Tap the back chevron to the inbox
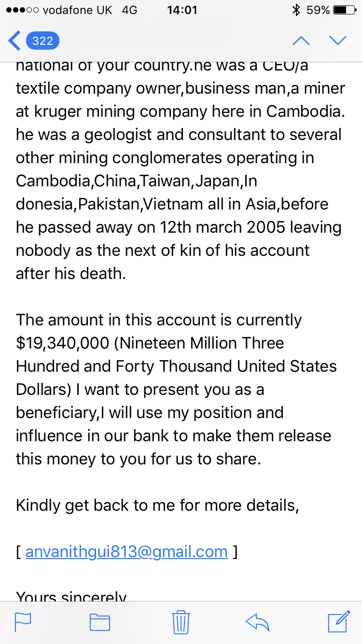Image resolution: width=362 pixels, height=644 pixels. coord(14,41)
